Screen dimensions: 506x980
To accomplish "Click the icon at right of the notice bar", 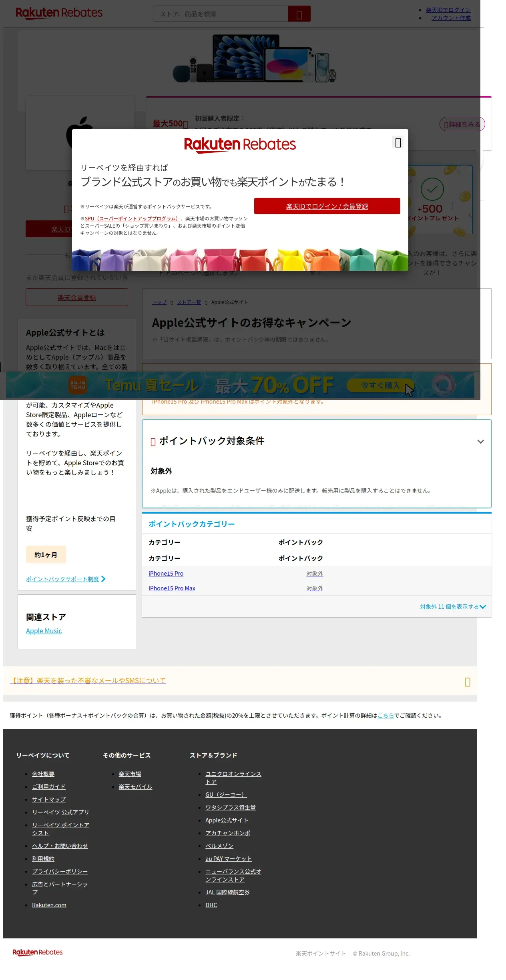I will click(467, 682).
